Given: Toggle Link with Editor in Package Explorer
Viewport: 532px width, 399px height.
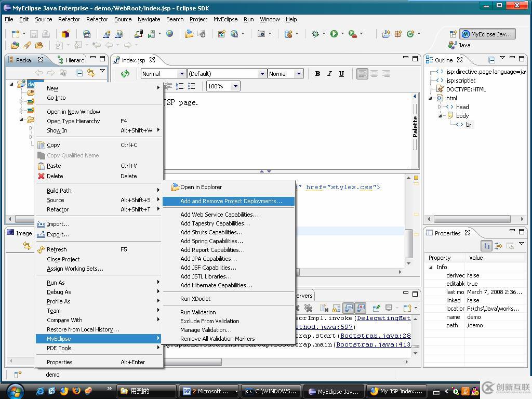Looking at the screenshot, I should 91,73.
